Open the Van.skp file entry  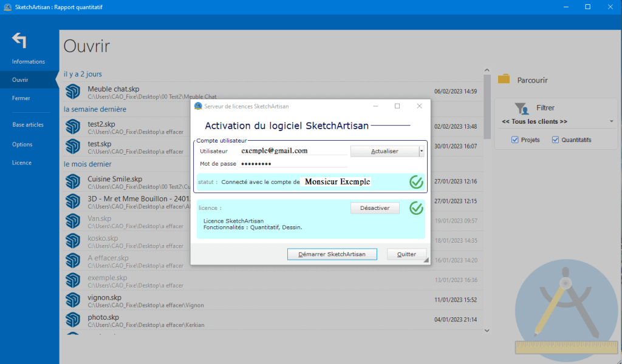tap(273, 221)
